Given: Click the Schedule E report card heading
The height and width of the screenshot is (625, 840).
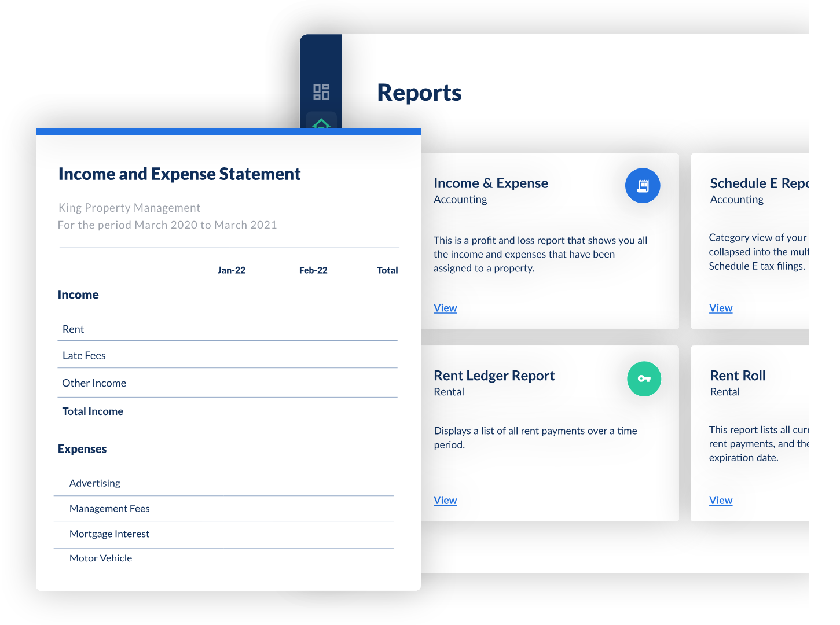Looking at the screenshot, I should pos(758,183).
